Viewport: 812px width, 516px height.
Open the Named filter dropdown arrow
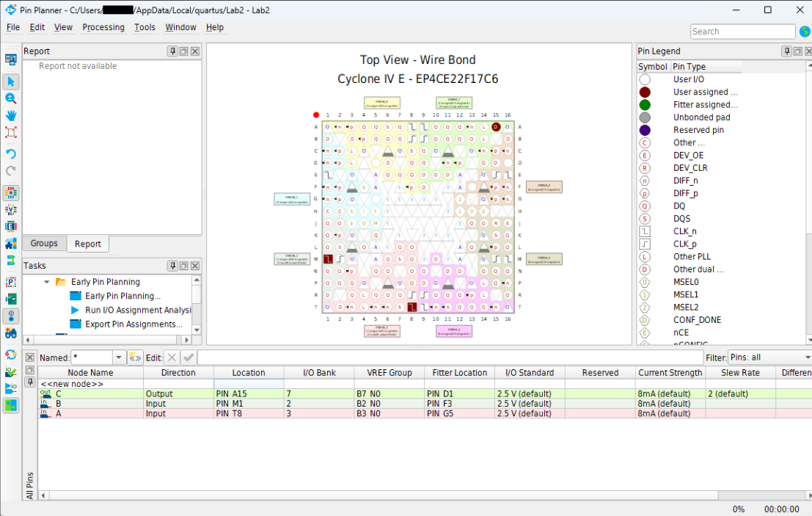point(119,357)
